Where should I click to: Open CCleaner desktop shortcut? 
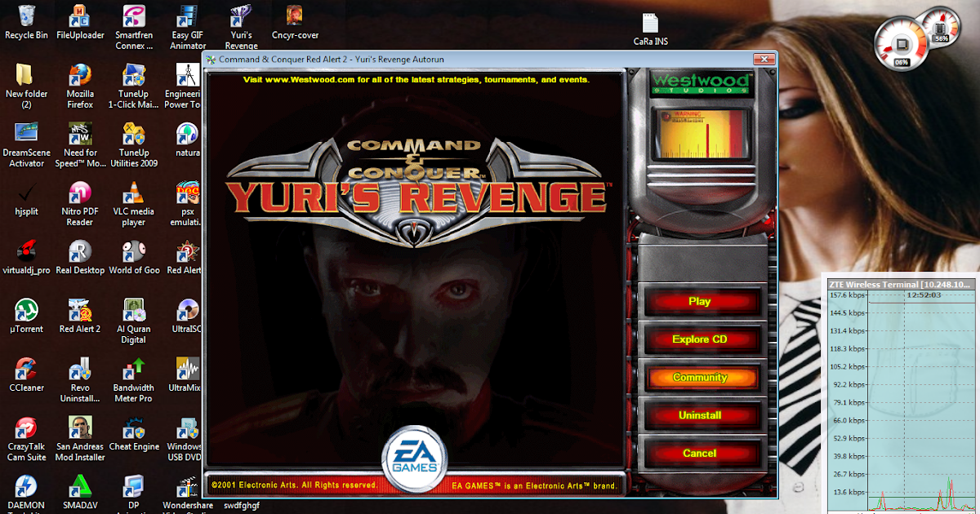click(26, 374)
